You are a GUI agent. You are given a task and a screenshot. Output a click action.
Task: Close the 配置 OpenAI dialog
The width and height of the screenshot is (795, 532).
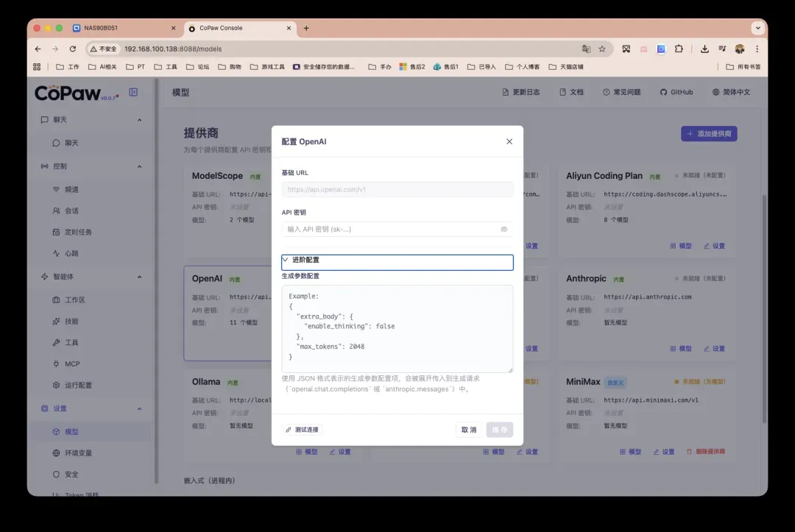[509, 141]
